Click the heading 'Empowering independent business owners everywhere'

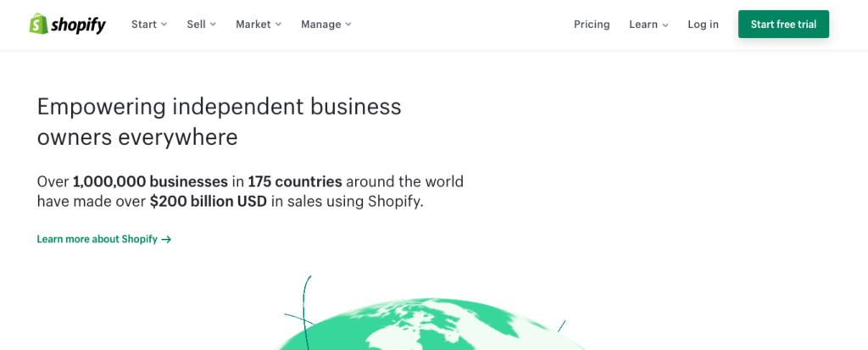pos(220,122)
